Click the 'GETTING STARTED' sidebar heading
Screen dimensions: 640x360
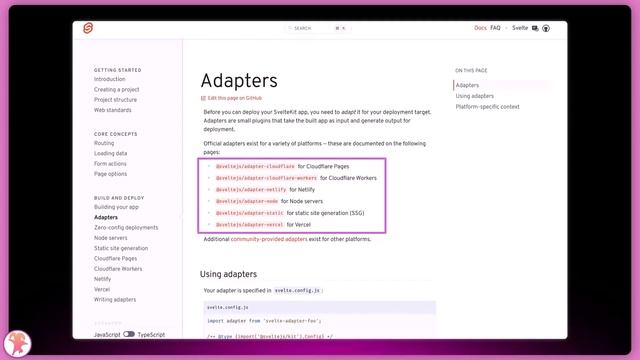pos(118,70)
